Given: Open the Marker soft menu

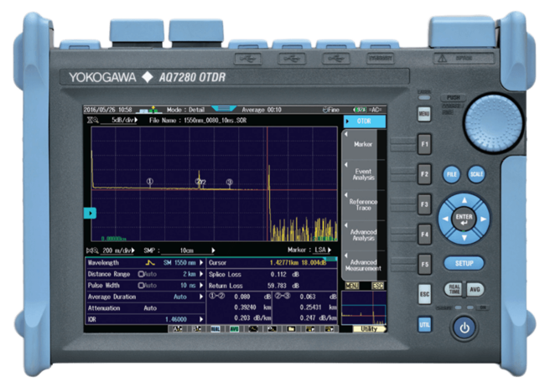Looking at the screenshot, I should pyautogui.click(x=363, y=144).
